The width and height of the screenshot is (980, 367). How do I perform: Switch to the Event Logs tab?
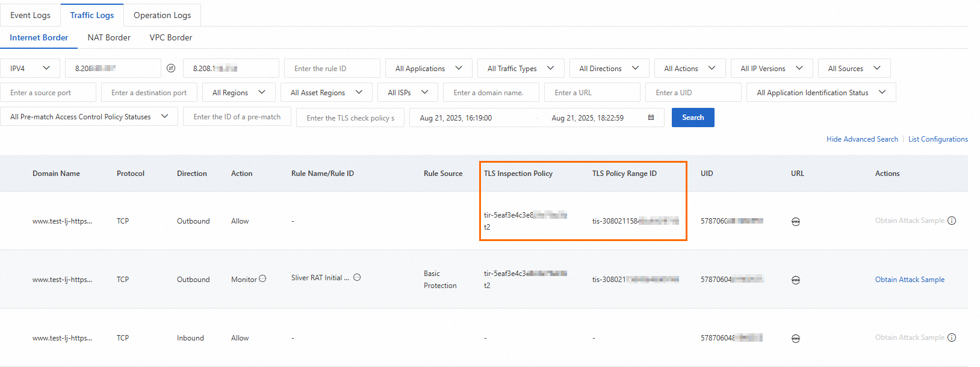pos(30,15)
